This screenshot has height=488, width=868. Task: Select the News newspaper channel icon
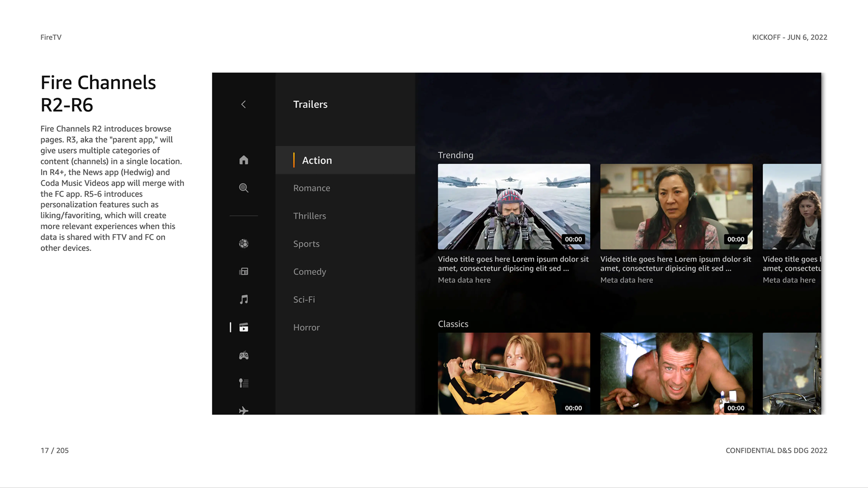244,272
